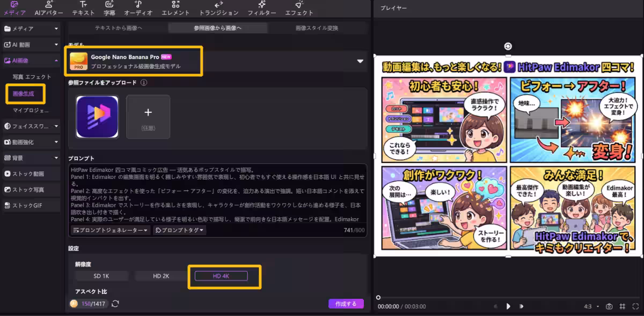Expand the Google Nano Banana Pro model dropdown
The height and width of the screenshot is (316, 644).
[x=360, y=61]
